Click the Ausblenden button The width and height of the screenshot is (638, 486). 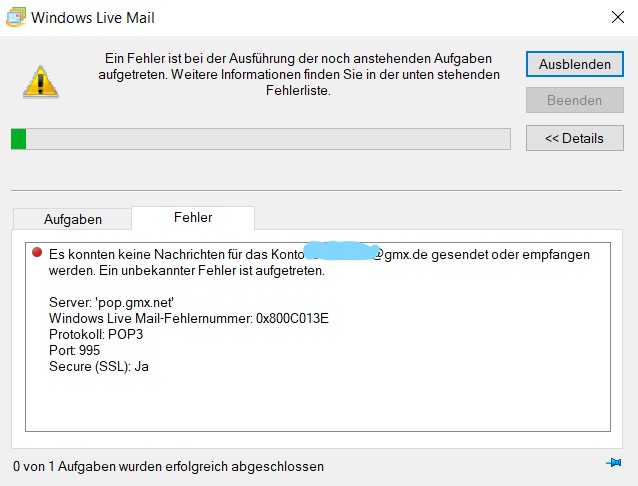tap(575, 64)
